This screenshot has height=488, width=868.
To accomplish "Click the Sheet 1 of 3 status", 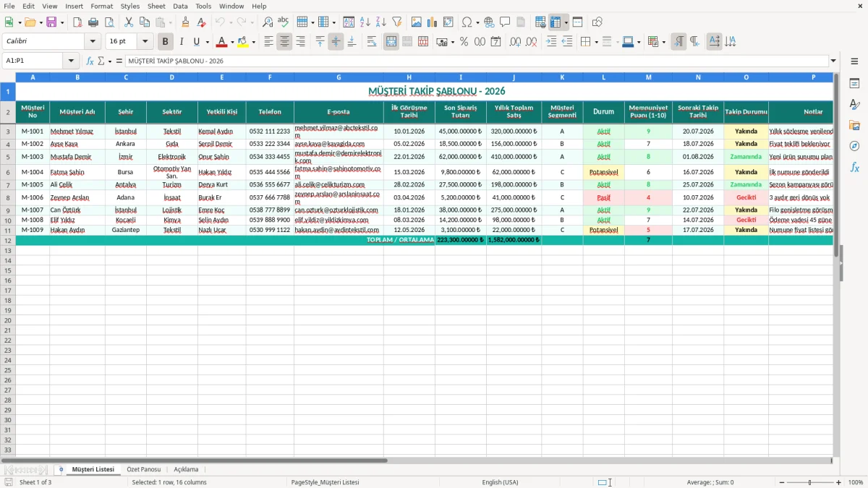I will click(35, 482).
